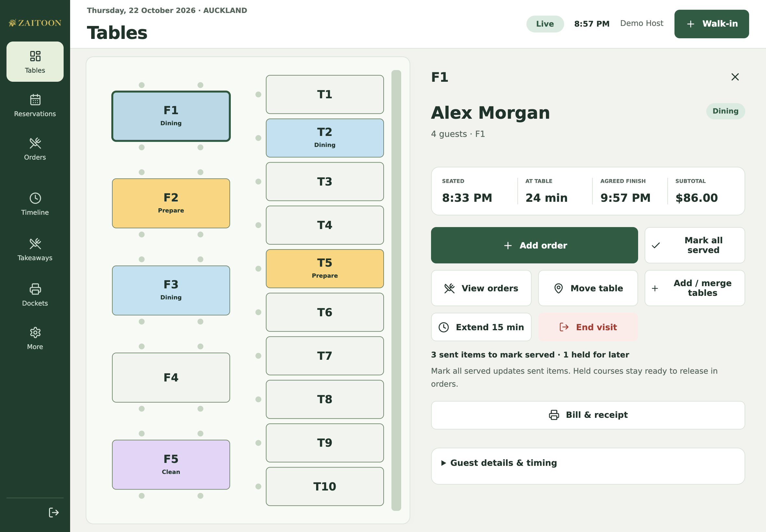Click the date Thursday, 22 October 2026
The height and width of the screenshot is (532, 766).
141,10
